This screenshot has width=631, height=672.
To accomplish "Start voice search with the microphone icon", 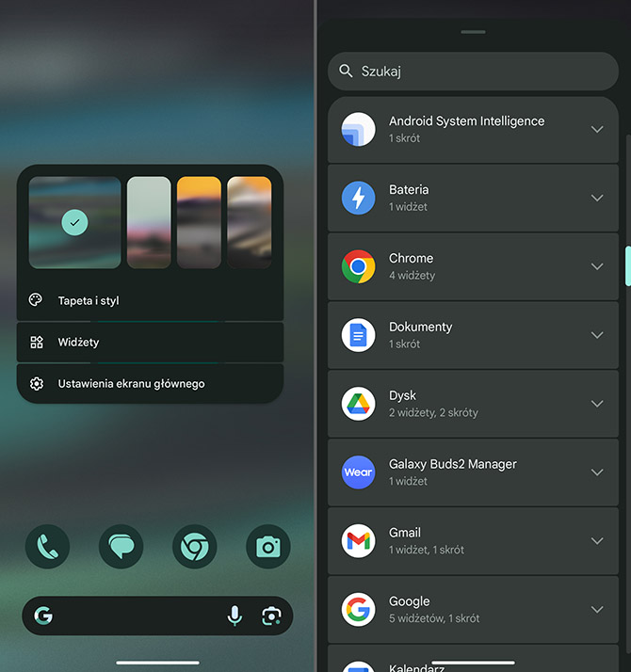I will coord(235,616).
